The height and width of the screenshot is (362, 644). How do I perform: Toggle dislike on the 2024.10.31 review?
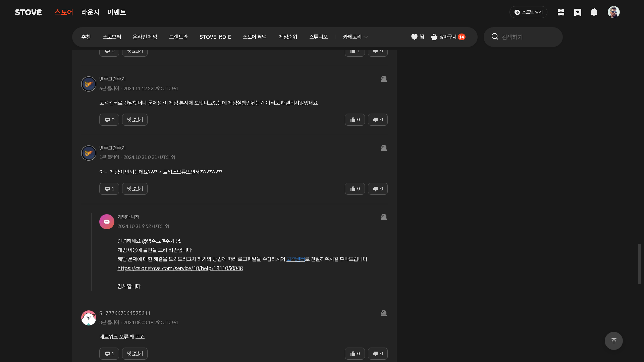[378, 189]
